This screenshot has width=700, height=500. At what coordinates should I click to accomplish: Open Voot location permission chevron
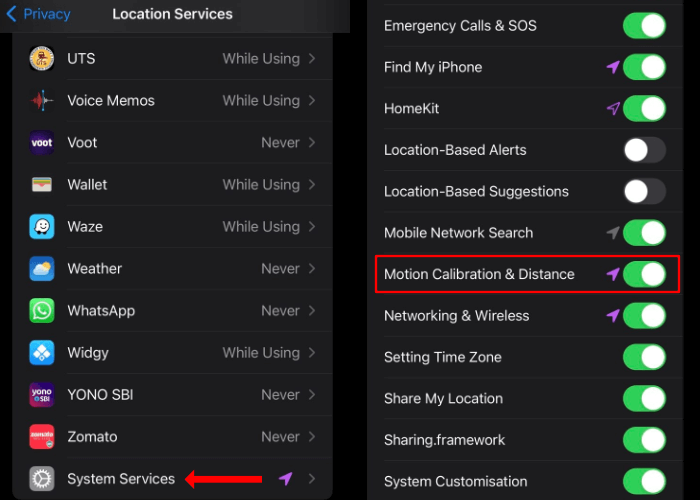[x=312, y=143]
